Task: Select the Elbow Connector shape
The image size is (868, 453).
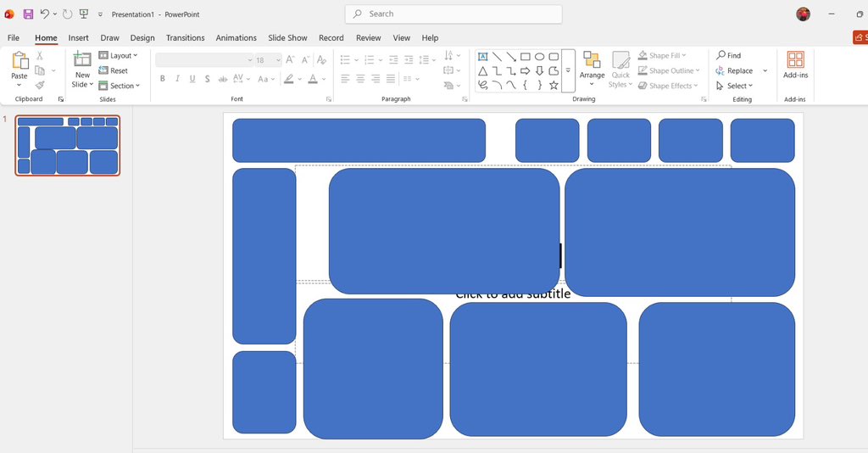Action: [497, 71]
